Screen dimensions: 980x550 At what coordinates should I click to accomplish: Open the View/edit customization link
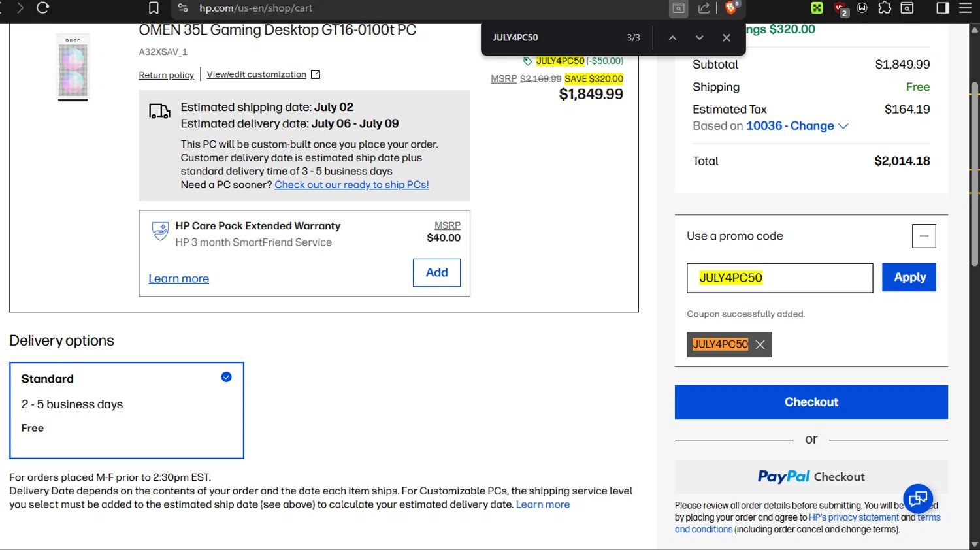tap(256, 74)
